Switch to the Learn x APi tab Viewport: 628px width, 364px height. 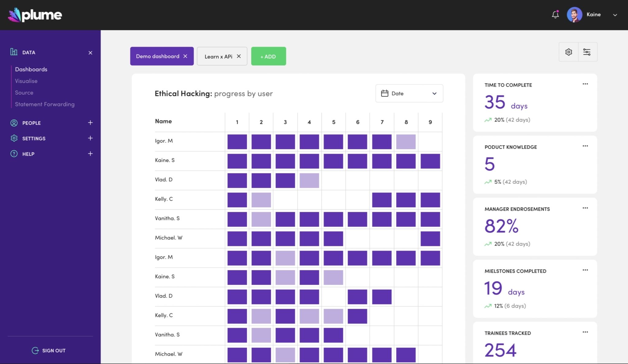point(218,56)
